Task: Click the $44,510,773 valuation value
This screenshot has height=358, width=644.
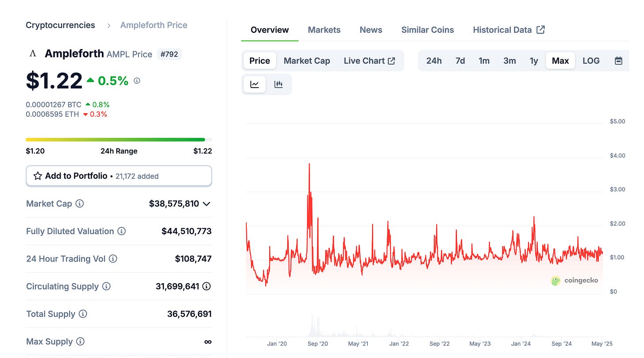Action: [x=187, y=231]
